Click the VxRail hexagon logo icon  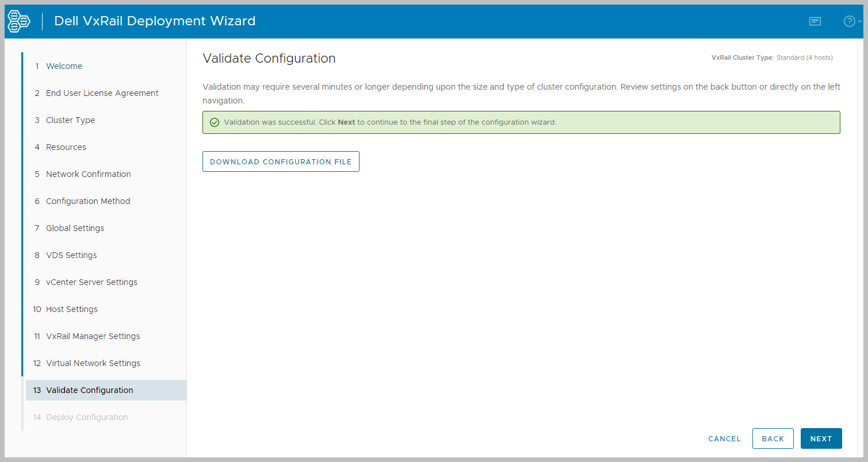pos(19,21)
